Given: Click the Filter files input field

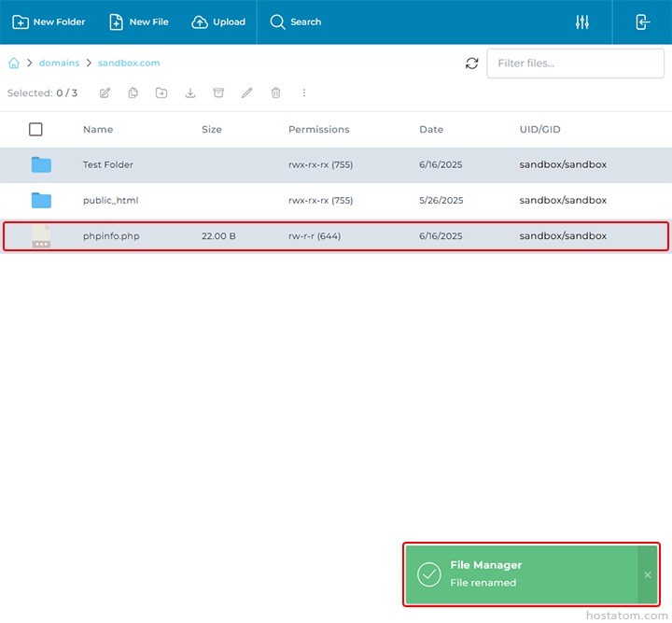Looking at the screenshot, I should click(575, 64).
